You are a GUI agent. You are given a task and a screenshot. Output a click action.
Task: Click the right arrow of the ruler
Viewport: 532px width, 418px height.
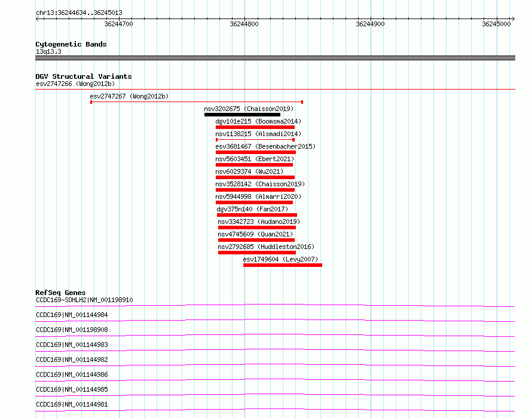(513, 19)
